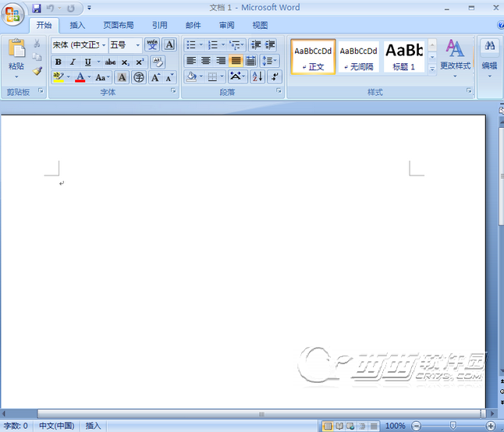Apply strikethrough with the abc icon
This screenshot has height=432, width=504.
[x=110, y=62]
